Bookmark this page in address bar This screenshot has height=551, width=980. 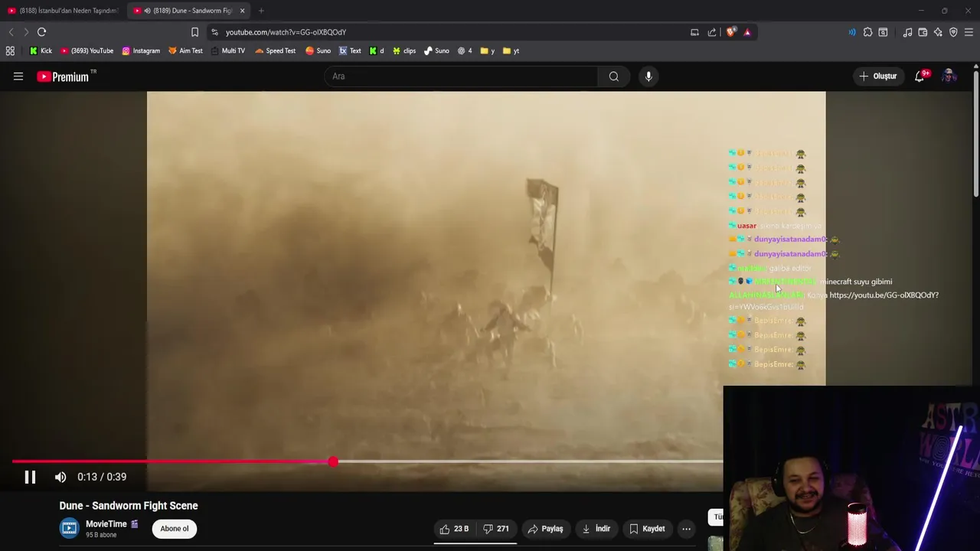pyautogui.click(x=194, y=32)
